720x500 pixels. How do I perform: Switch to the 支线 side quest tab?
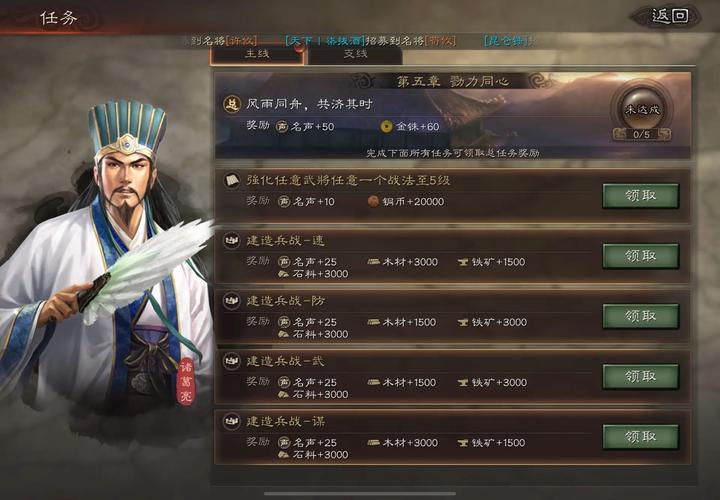click(355, 55)
